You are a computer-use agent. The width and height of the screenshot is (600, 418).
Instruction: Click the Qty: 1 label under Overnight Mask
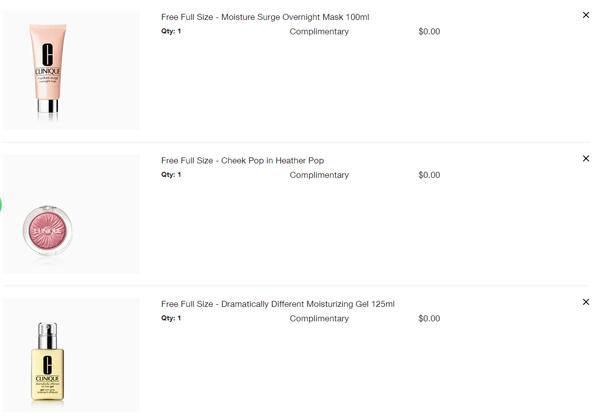(x=171, y=31)
